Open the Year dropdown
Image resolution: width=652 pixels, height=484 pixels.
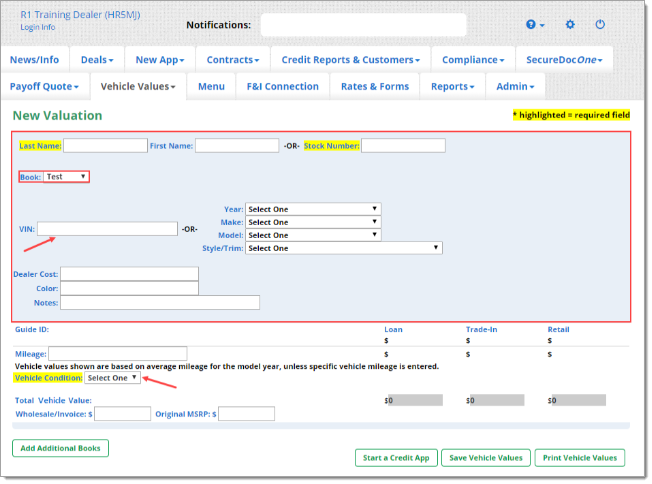(313, 209)
